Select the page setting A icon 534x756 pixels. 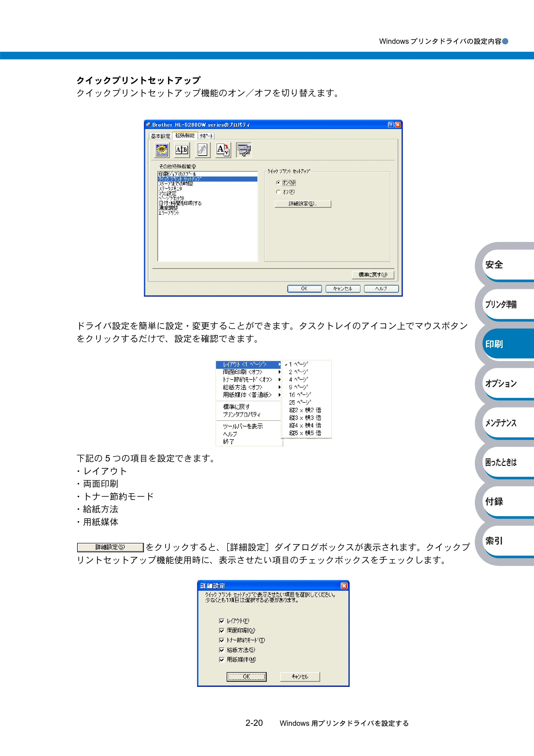pos(223,150)
